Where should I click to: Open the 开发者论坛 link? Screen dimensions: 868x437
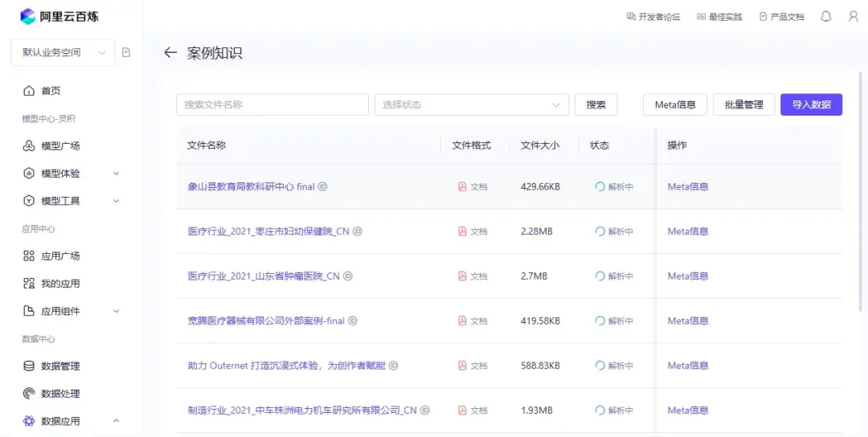[653, 17]
